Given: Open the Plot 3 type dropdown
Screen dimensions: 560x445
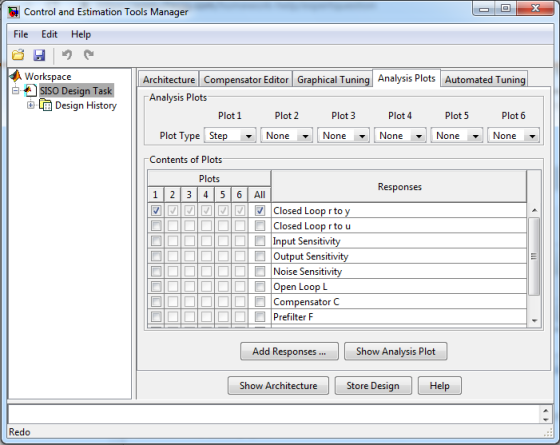Looking at the screenshot, I should (343, 136).
